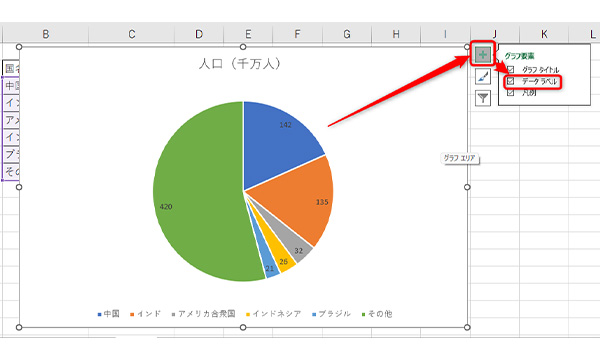600x360 pixels.
Task: Click legend entry ブラジル
Action: tap(332, 314)
